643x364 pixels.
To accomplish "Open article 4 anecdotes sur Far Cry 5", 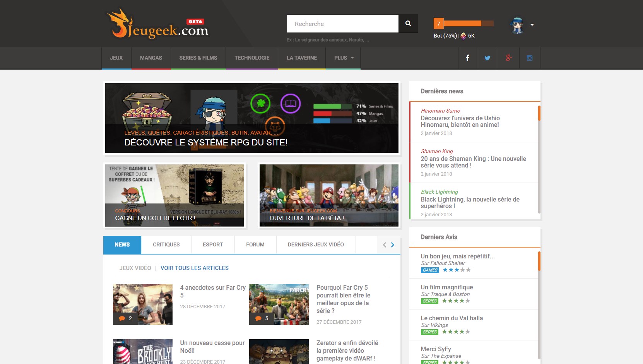I will pos(213,291).
